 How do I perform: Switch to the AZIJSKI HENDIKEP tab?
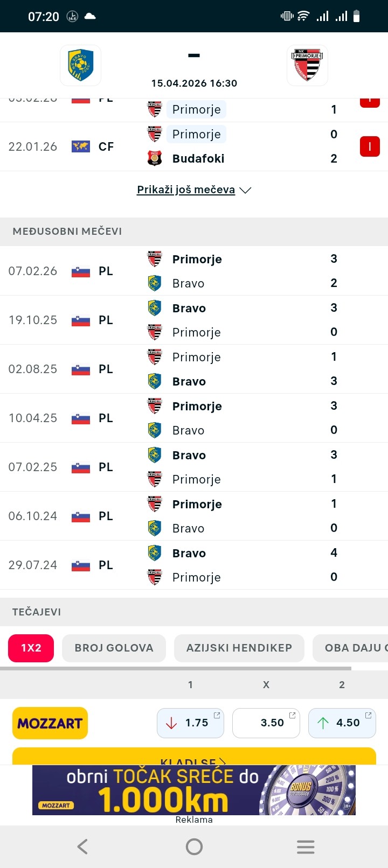(x=239, y=648)
